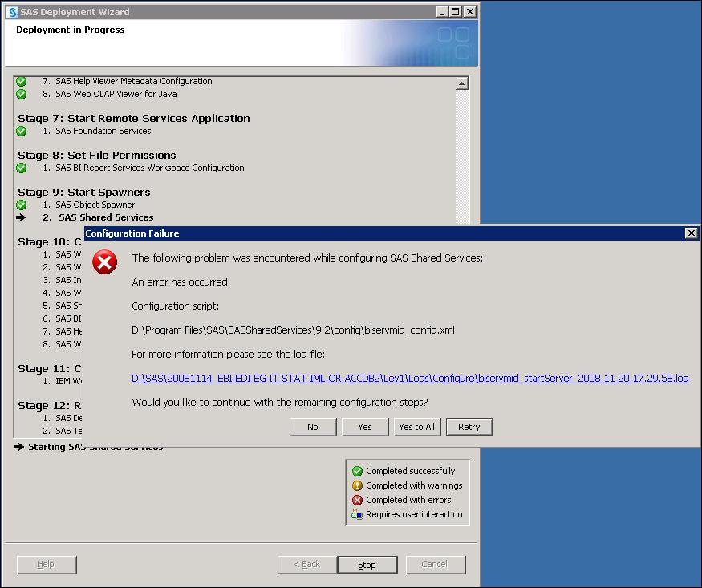The image size is (702, 588).
Task: Click green checkmark beside SAS Object Spawner
Action: [x=22, y=205]
